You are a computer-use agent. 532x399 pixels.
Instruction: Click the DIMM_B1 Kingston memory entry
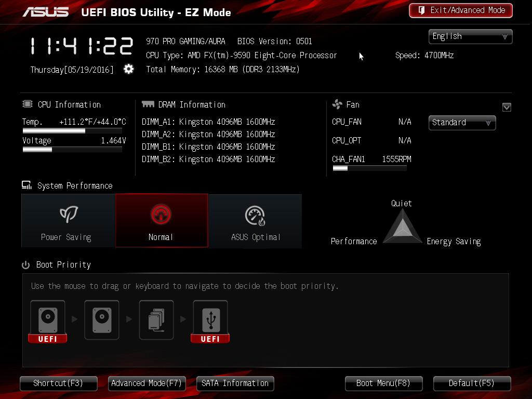pos(208,147)
